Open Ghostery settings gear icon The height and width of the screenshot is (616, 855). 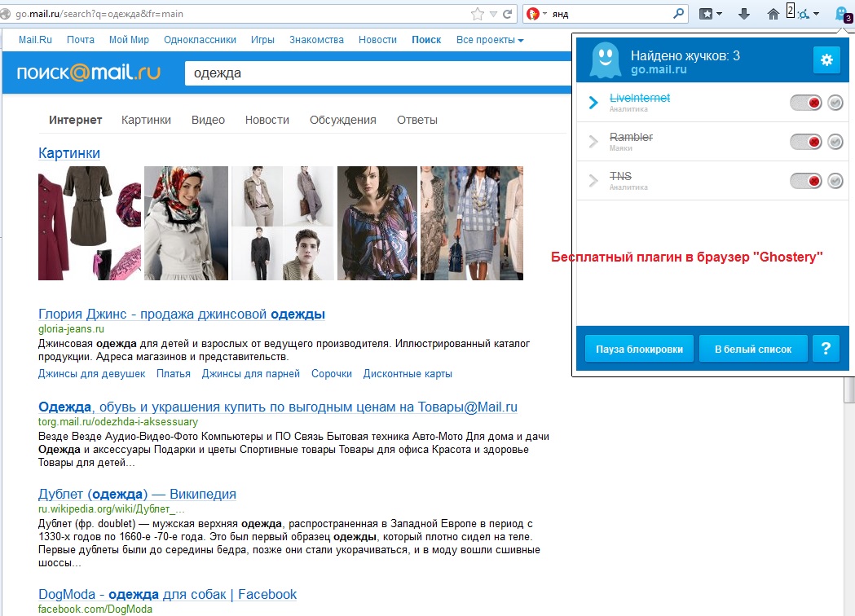(x=826, y=60)
